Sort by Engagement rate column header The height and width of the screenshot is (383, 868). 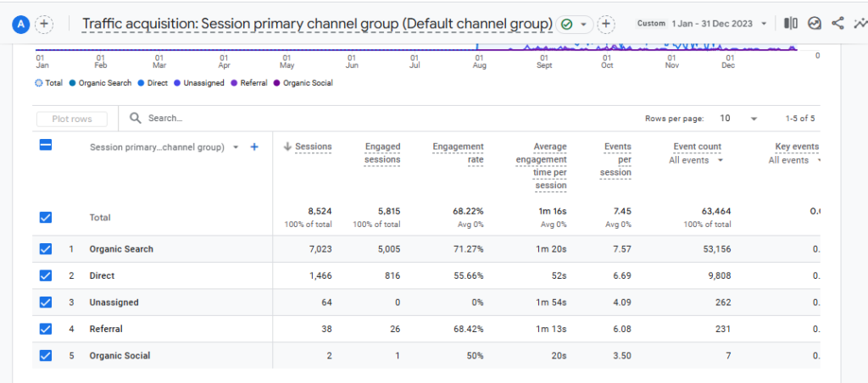tap(459, 153)
